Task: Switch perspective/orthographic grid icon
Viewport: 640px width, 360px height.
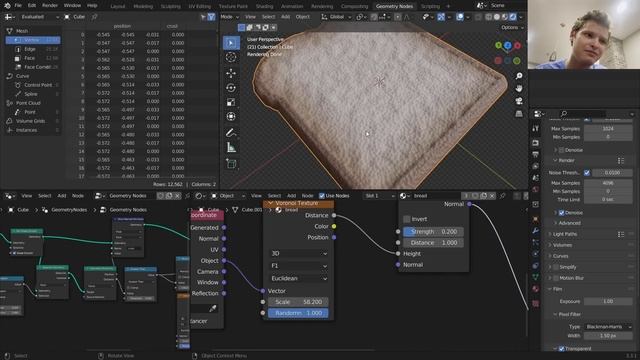Action: tap(519, 113)
